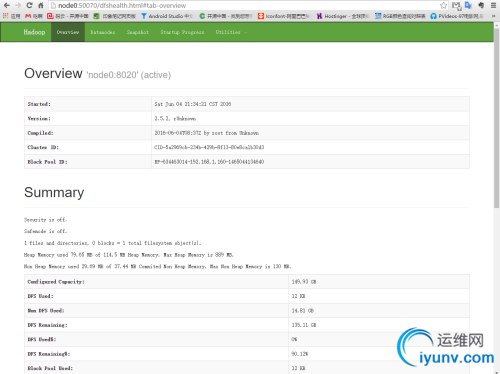Open the Apps grid bookmark
This screenshot has width=500, height=374.
[12, 16]
